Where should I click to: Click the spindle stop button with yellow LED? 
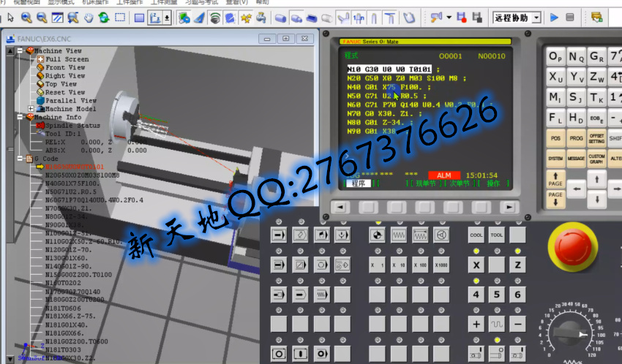tap(497, 354)
